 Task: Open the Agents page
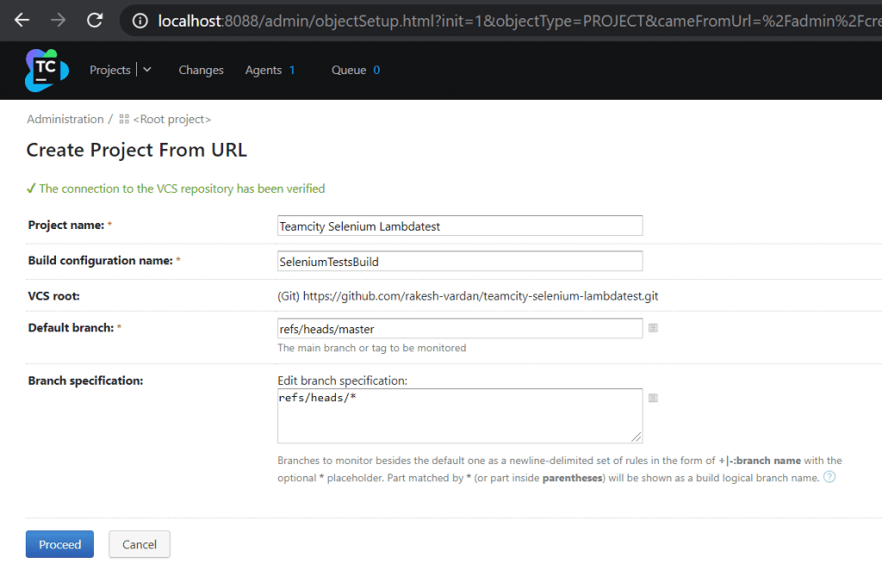(264, 70)
